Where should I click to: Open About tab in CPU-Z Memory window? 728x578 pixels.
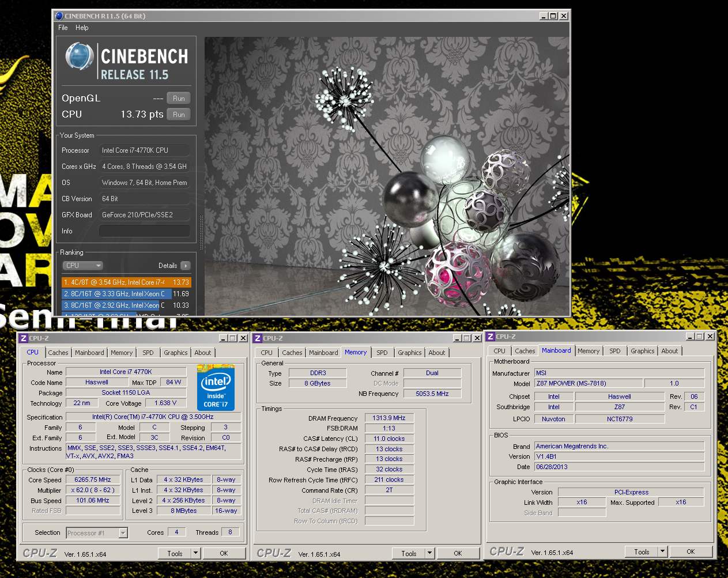pos(437,353)
